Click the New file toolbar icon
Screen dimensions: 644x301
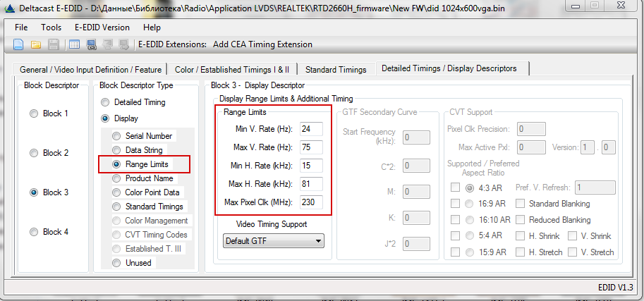point(18,44)
